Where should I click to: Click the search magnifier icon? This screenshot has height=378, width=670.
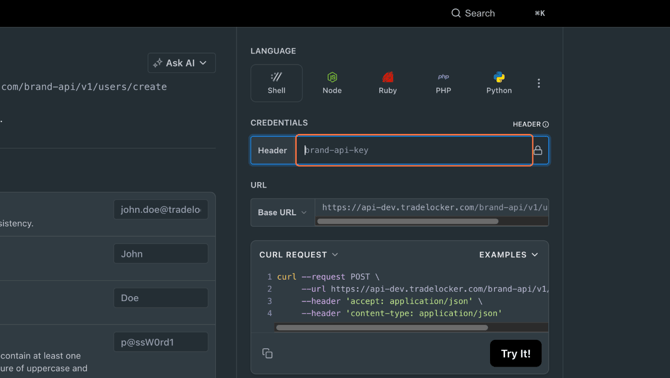tap(456, 13)
